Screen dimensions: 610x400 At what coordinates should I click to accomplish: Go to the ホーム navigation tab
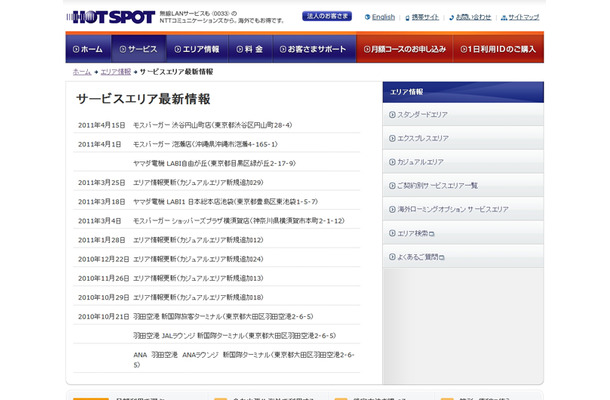point(88,49)
